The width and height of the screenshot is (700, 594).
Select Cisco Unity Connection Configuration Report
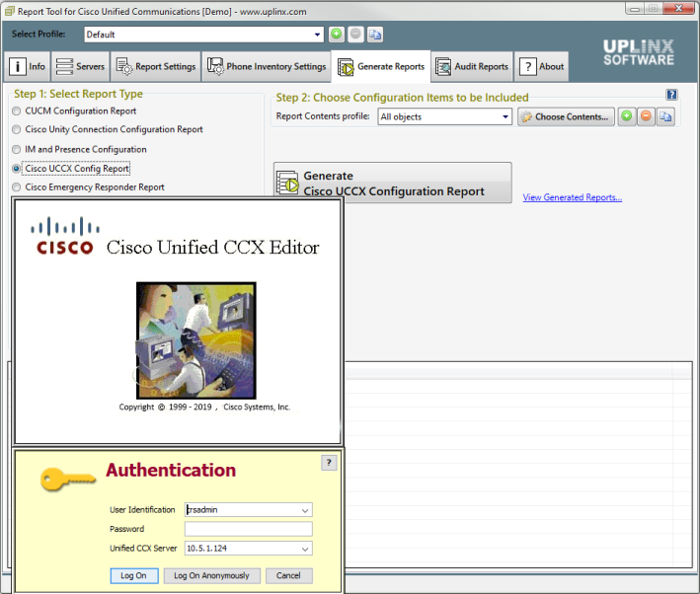[17, 129]
